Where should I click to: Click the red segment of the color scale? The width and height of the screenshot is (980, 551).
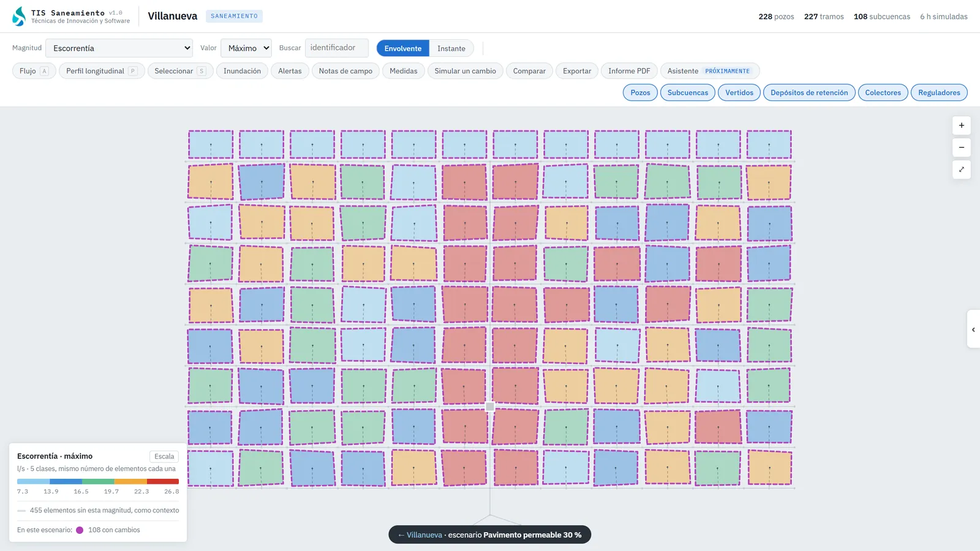pos(163,482)
